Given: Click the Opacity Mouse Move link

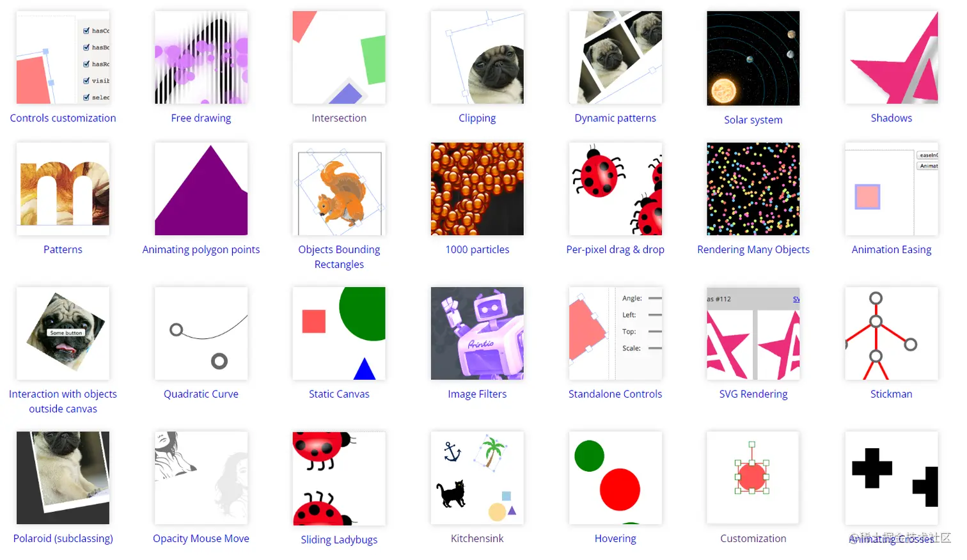Looking at the screenshot, I should tap(201, 539).
